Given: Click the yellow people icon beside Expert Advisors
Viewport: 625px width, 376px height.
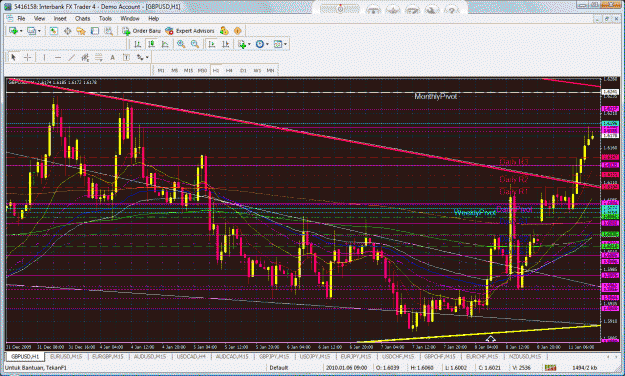Looking at the screenshot, I should click(x=224, y=31).
